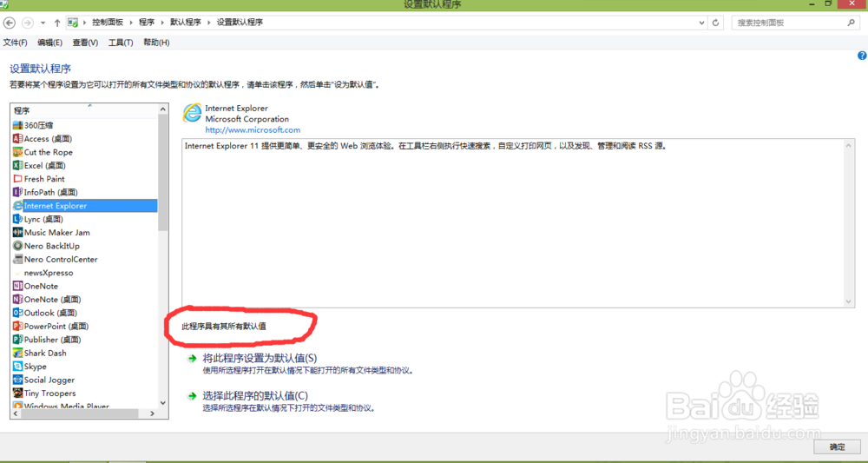Click Internet Explorer icon in program list
868x463 pixels.
click(17, 206)
